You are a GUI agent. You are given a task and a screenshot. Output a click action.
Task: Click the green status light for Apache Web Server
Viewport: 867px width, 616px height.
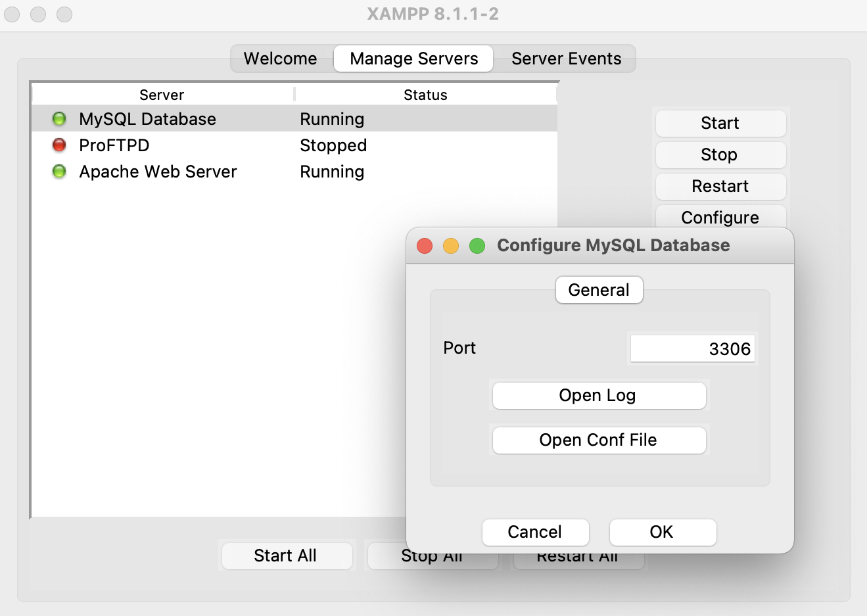[59, 172]
